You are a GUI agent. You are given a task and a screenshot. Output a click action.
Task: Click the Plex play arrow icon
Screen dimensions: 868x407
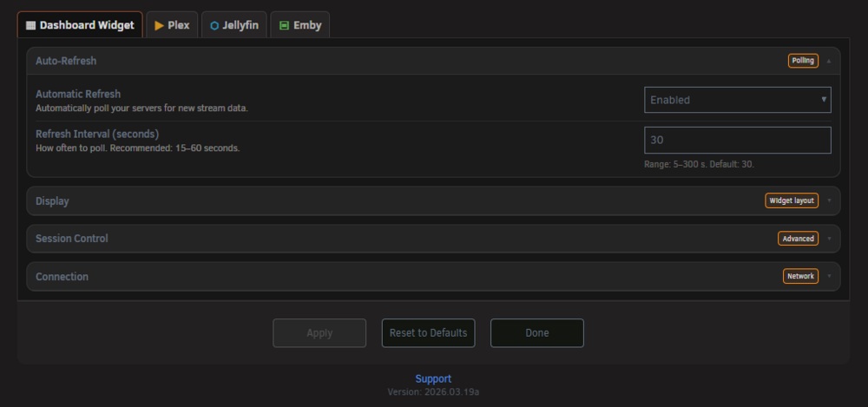[x=159, y=25]
